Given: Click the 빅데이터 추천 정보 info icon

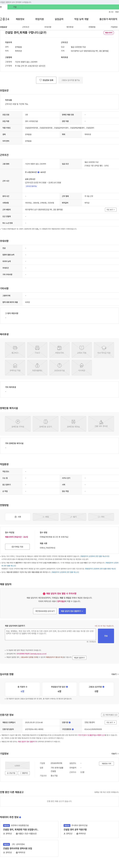Looking at the screenshot, I should [20, 817].
